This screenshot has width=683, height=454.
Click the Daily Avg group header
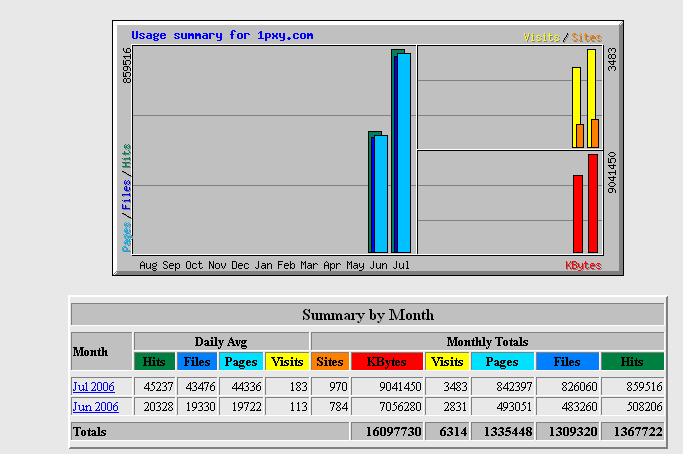221,342
